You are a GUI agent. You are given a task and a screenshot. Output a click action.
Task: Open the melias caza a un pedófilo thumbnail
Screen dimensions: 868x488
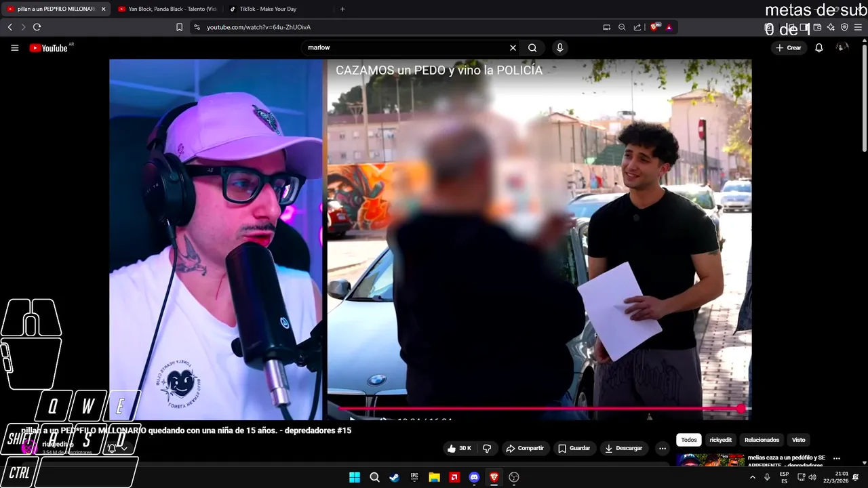[x=709, y=460]
